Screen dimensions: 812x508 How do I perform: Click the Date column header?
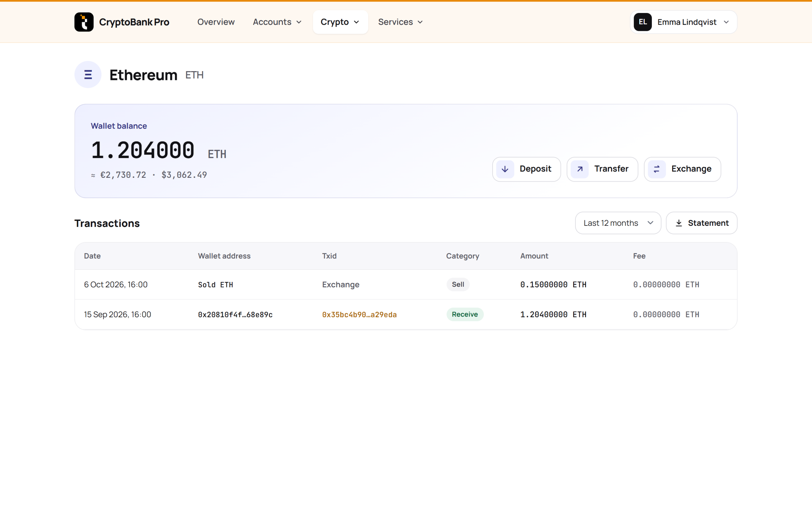click(x=92, y=256)
